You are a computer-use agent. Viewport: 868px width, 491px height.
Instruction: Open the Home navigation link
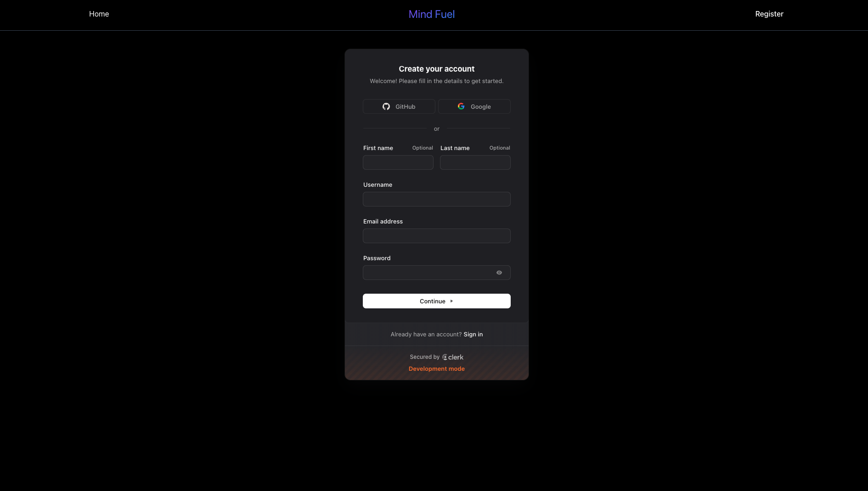point(99,14)
